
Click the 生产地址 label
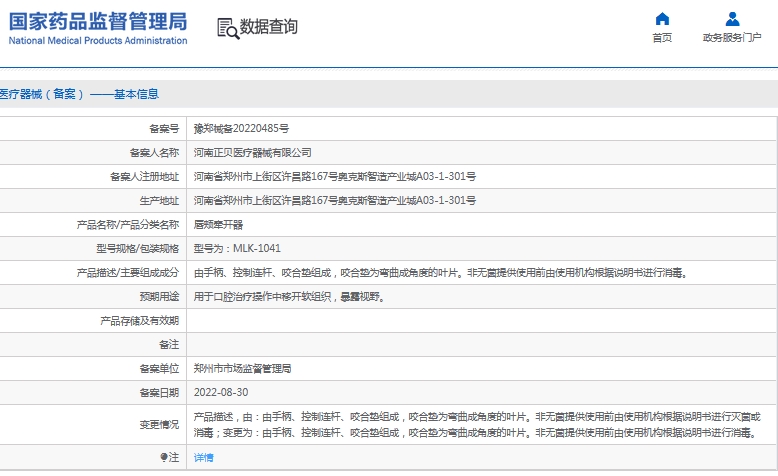[159, 201]
